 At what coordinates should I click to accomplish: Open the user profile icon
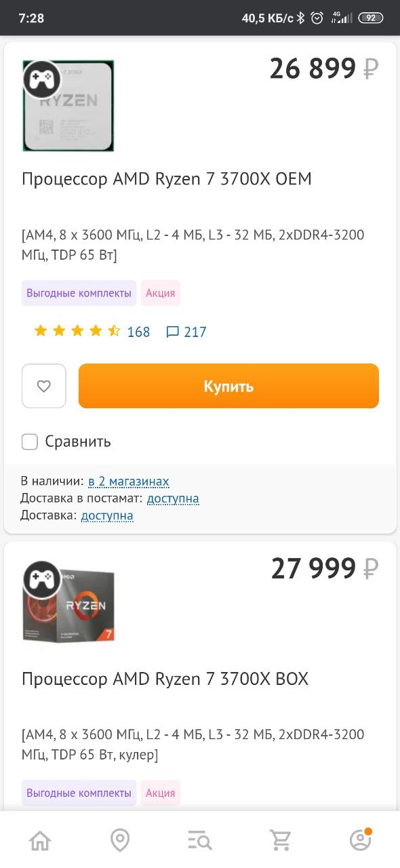(x=360, y=840)
